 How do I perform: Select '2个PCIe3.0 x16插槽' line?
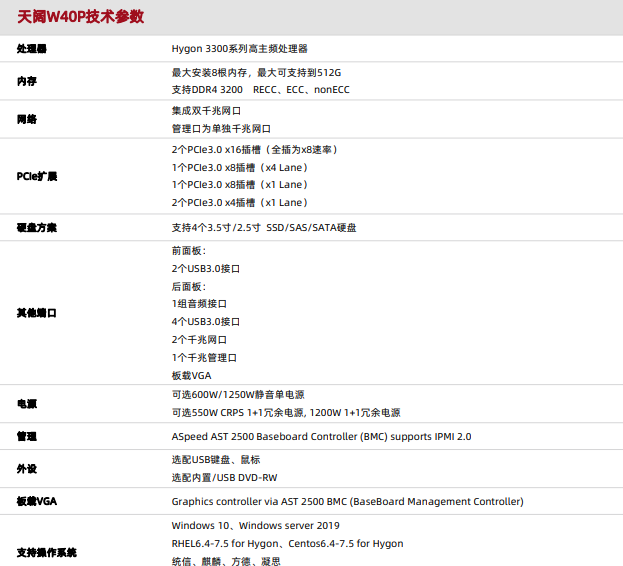pyautogui.click(x=255, y=150)
